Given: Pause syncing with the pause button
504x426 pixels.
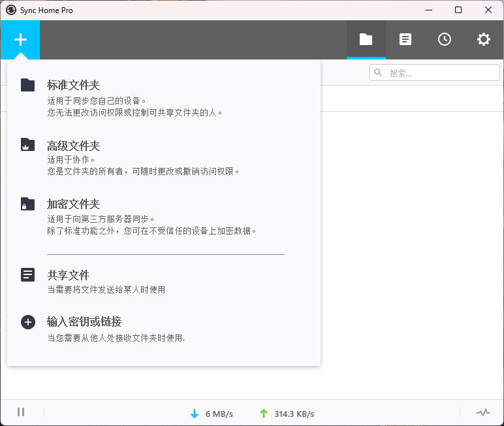Looking at the screenshot, I should (x=21, y=412).
